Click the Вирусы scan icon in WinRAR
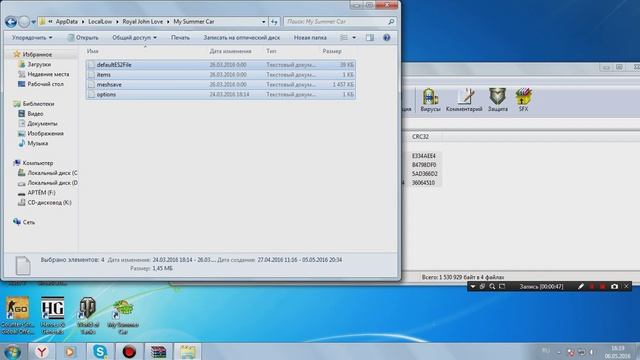The width and height of the screenshot is (640, 360). (x=430, y=100)
